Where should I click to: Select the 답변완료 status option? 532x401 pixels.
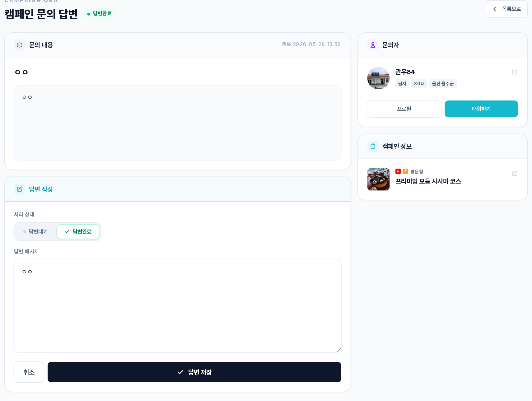(x=78, y=232)
